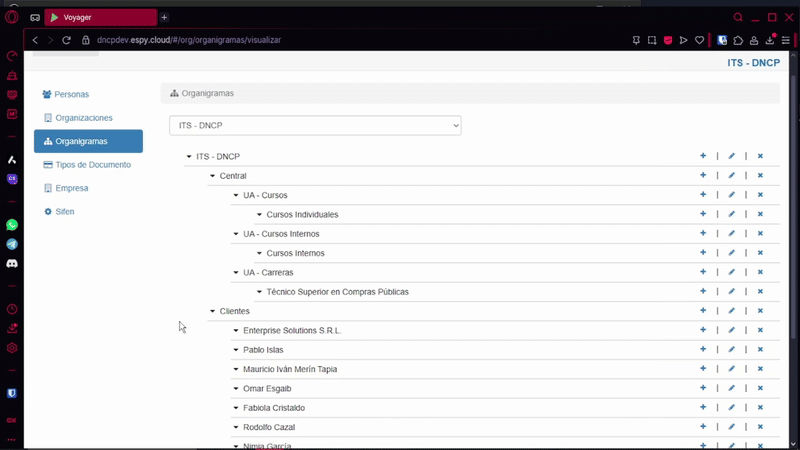Screen dimensions: 800x450
Task: Open Personas in the side menu
Action: [x=71, y=94]
